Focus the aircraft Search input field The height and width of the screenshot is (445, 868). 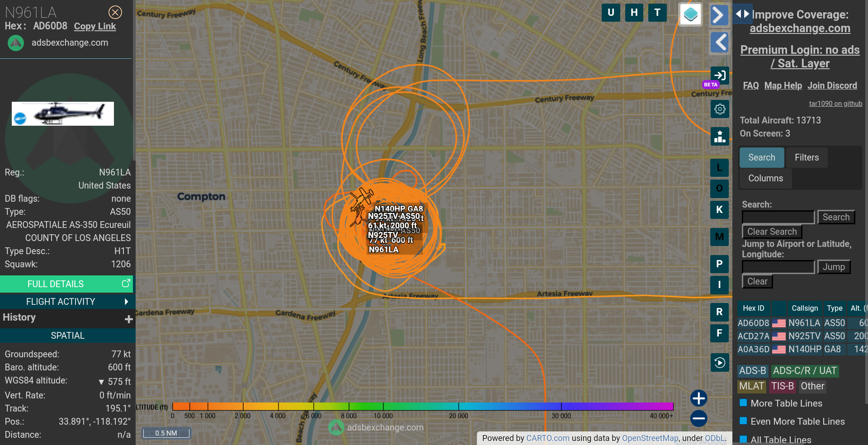778,217
